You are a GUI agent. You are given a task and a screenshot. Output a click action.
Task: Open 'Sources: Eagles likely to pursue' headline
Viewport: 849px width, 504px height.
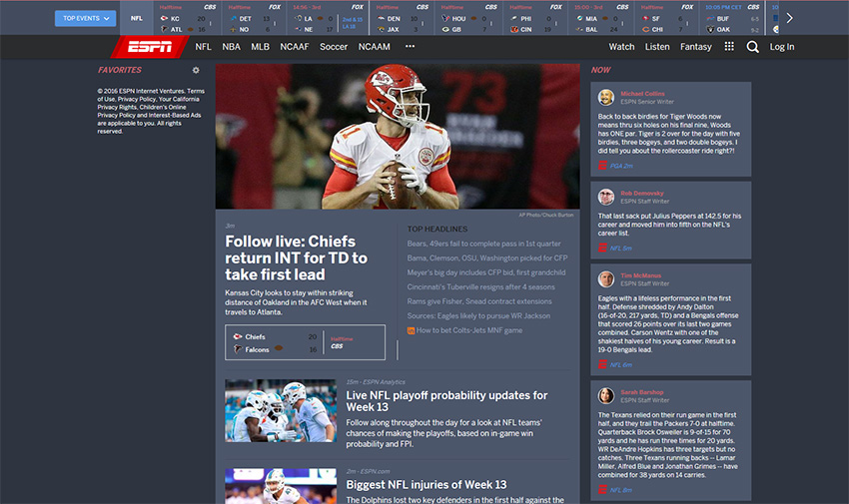478,315
